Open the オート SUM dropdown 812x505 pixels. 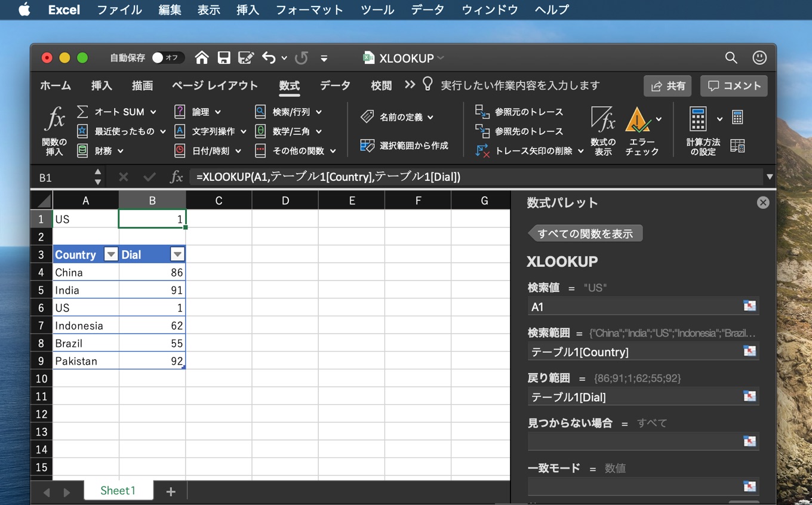[x=153, y=112]
